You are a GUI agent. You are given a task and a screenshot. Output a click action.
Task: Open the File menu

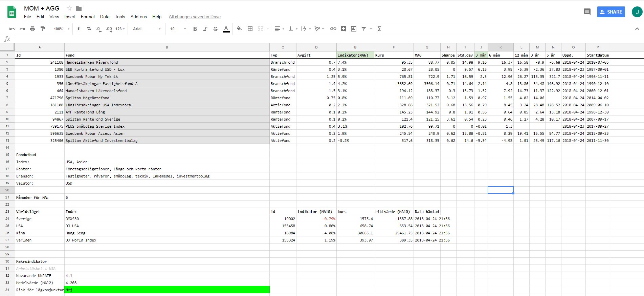(x=27, y=17)
